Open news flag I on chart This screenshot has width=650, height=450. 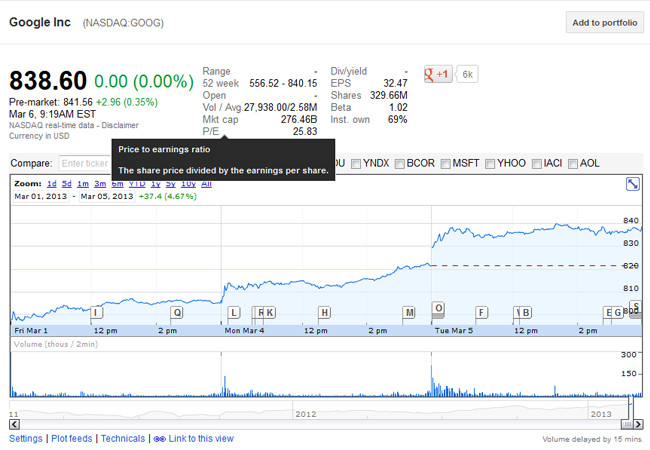pyautogui.click(x=96, y=312)
